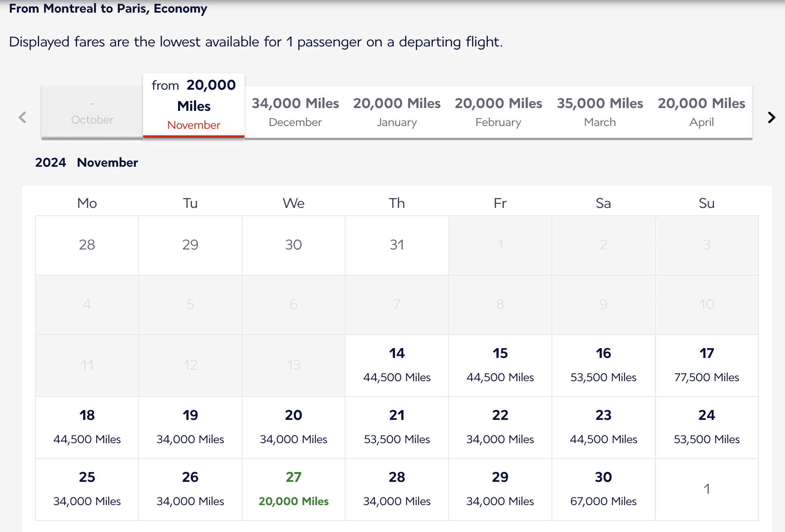Pick November 27 lowest fare 20,000 Miles
The width and height of the screenshot is (785, 532).
pyautogui.click(x=293, y=489)
